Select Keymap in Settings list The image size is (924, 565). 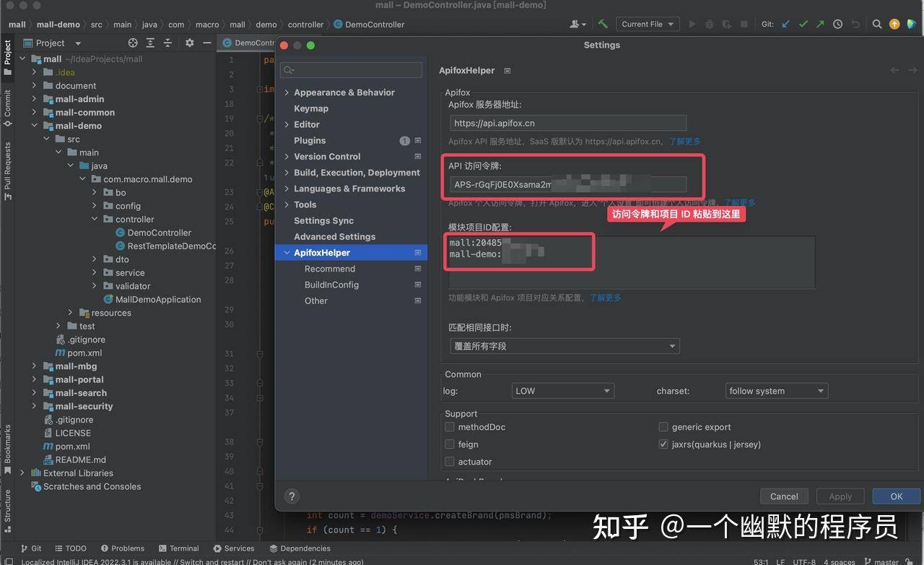click(x=311, y=108)
